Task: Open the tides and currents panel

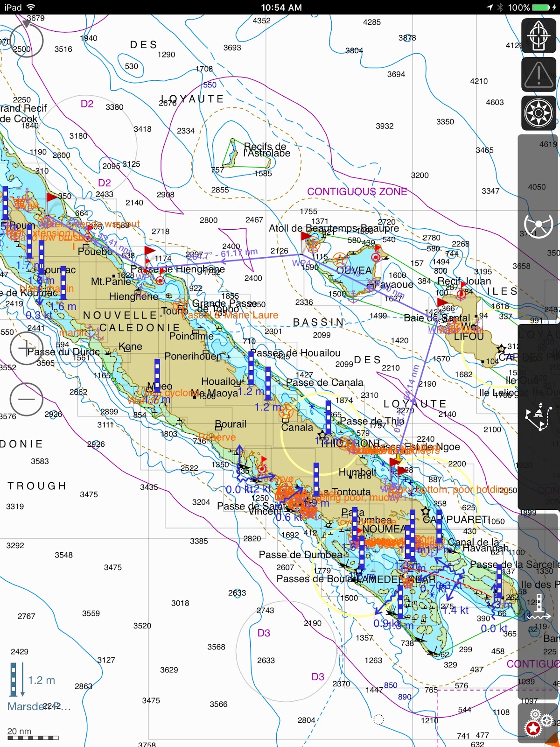Action: [x=538, y=607]
